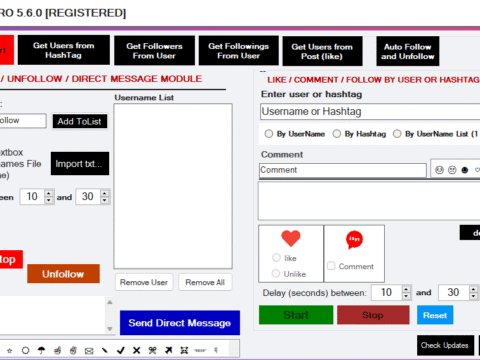Click the blue Reset button

(x=435, y=315)
